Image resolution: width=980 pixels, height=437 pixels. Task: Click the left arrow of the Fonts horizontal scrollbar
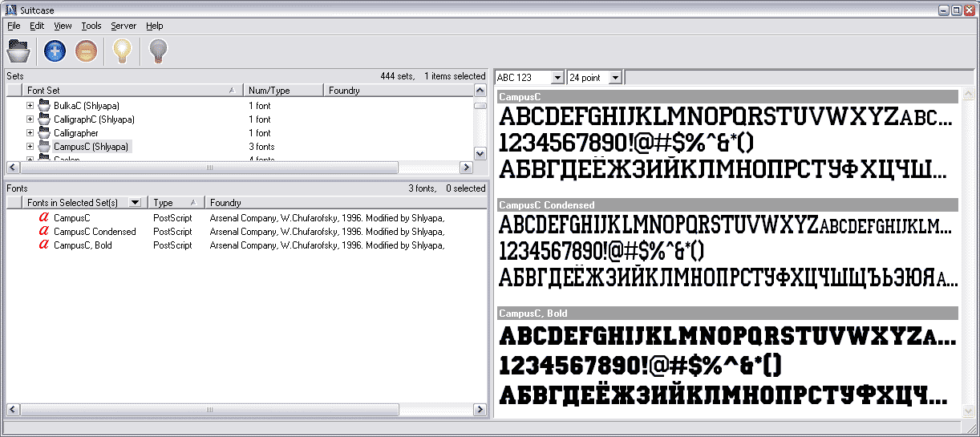(13, 410)
